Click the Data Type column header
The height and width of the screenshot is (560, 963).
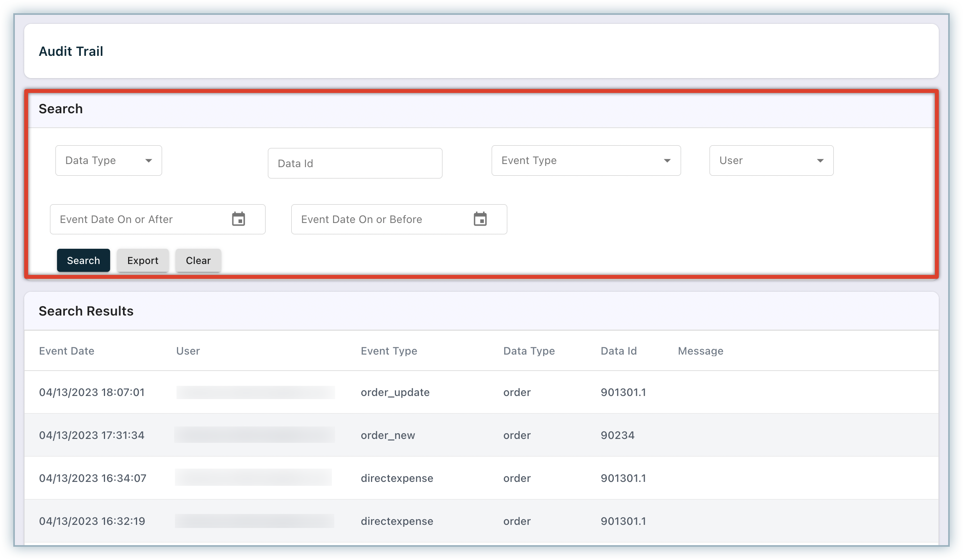tap(529, 351)
